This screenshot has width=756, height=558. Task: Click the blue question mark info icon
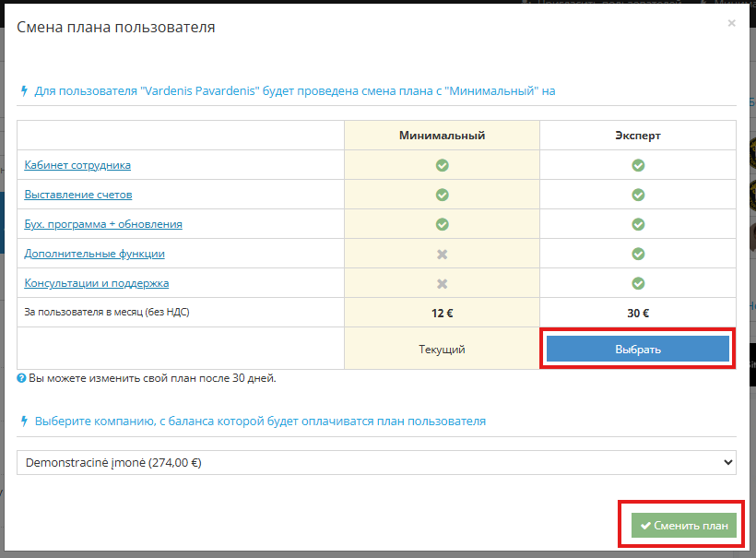pyautogui.click(x=22, y=378)
